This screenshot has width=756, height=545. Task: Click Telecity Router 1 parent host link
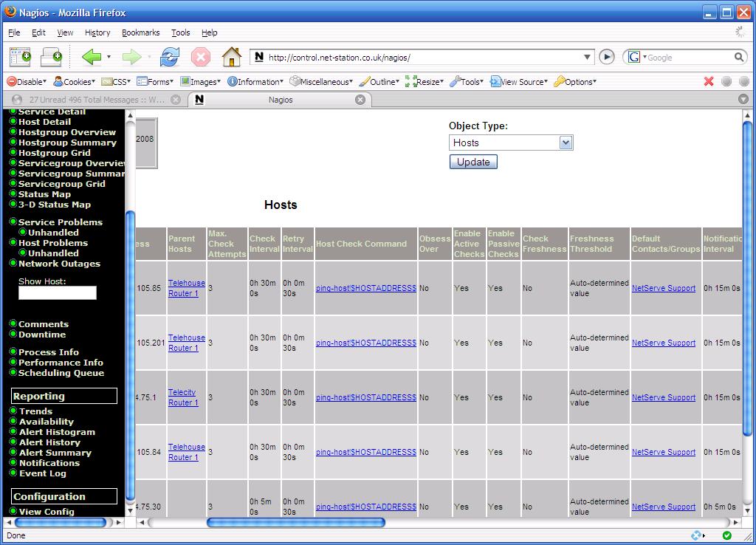pyautogui.click(x=183, y=397)
